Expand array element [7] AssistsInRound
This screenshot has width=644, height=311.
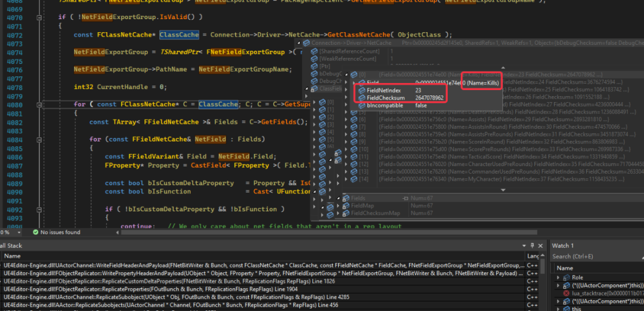pos(346,127)
